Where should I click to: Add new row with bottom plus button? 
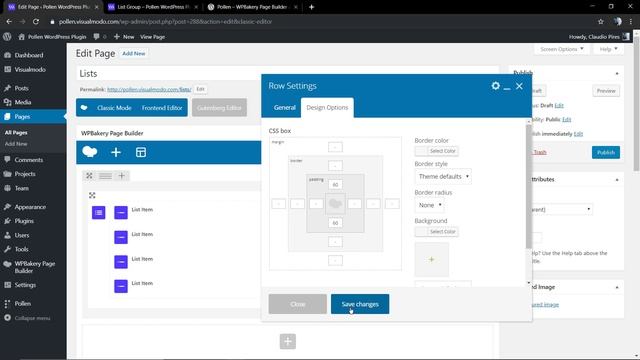coord(288,341)
